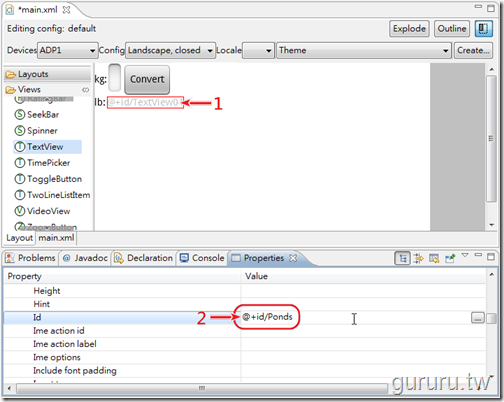This screenshot has width=504, height=402.
Task: Open the Properties view menu triangle
Action: tap(465, 255)
